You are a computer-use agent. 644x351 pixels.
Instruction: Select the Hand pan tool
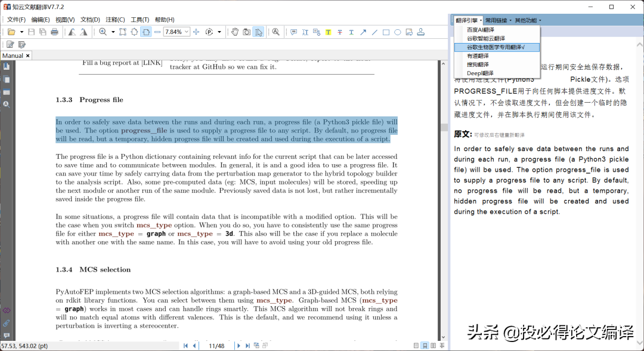coord(234,32)
